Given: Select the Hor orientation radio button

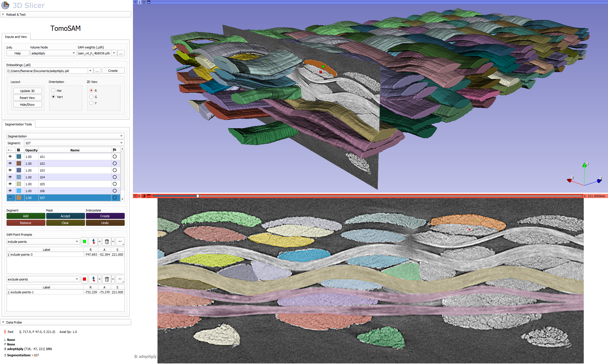Looking at the screenshot, I should pos(53,90).
